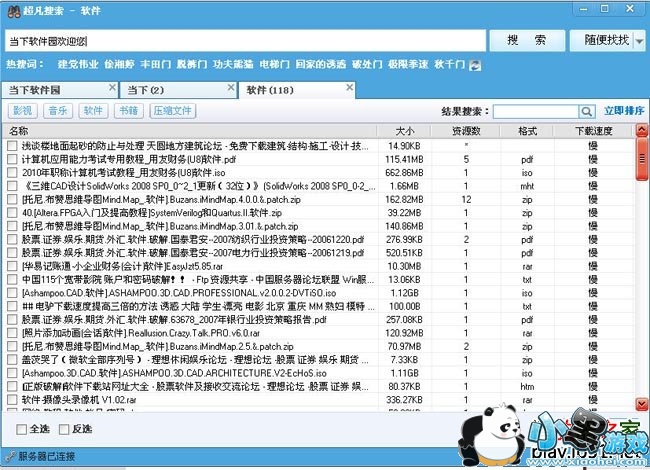650x470 pixels.
Task: Click the refresh hot words icon
Action: coord(475,65)
